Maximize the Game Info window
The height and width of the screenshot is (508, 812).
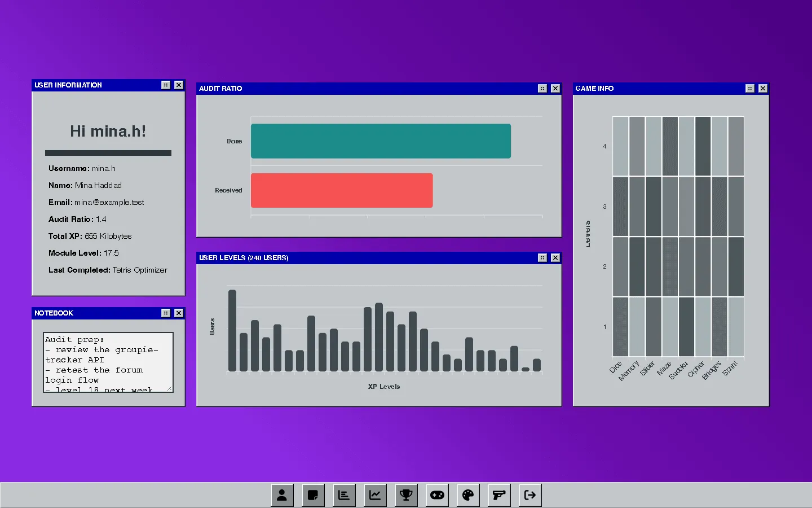pos(750,89)
